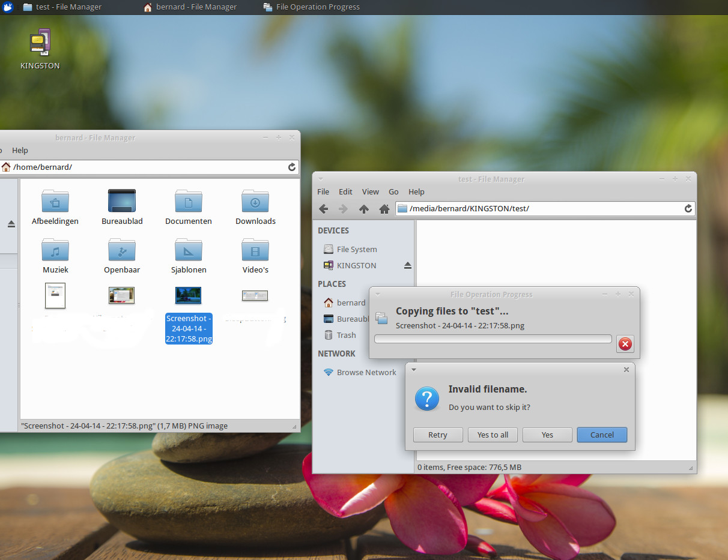Click the Home icon in toolbar
728x560 pixels.
point(384,209)
